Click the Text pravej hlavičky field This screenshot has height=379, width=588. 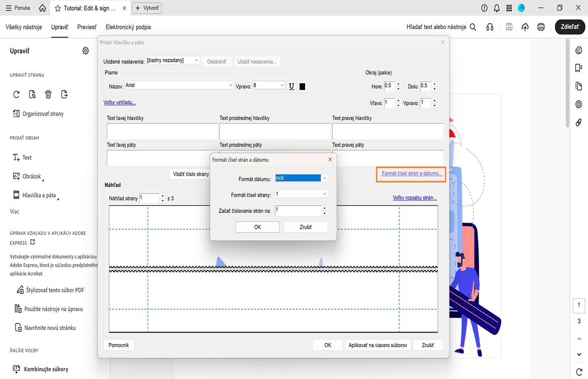click(x=388, y=131)
